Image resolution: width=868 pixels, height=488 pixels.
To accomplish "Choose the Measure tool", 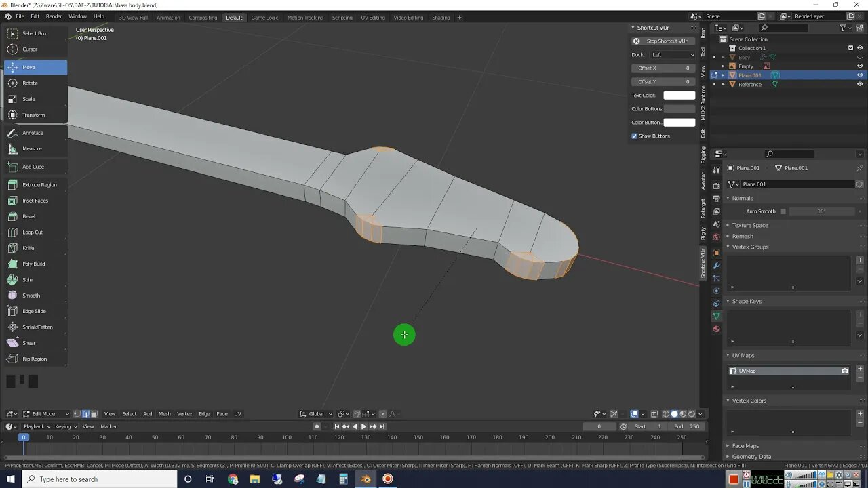I will [x=35, y=148].
